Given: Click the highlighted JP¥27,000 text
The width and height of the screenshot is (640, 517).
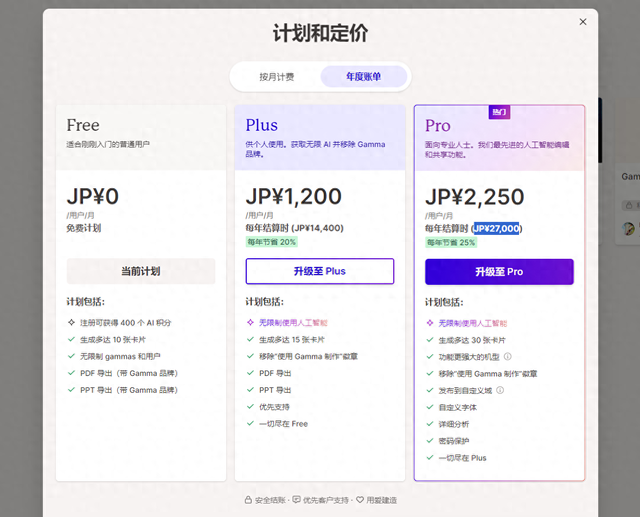Looking at the screenshot, I should click(x=496, y=229).
